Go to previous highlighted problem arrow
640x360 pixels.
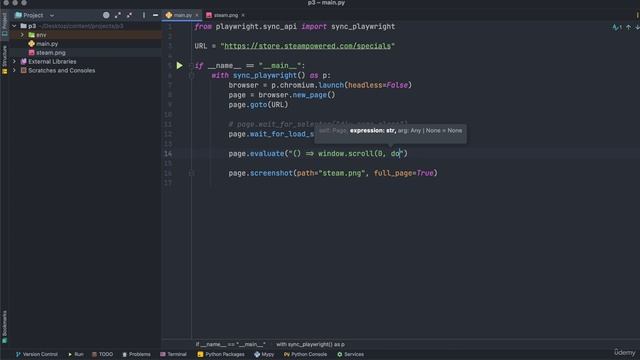point(629,27)
